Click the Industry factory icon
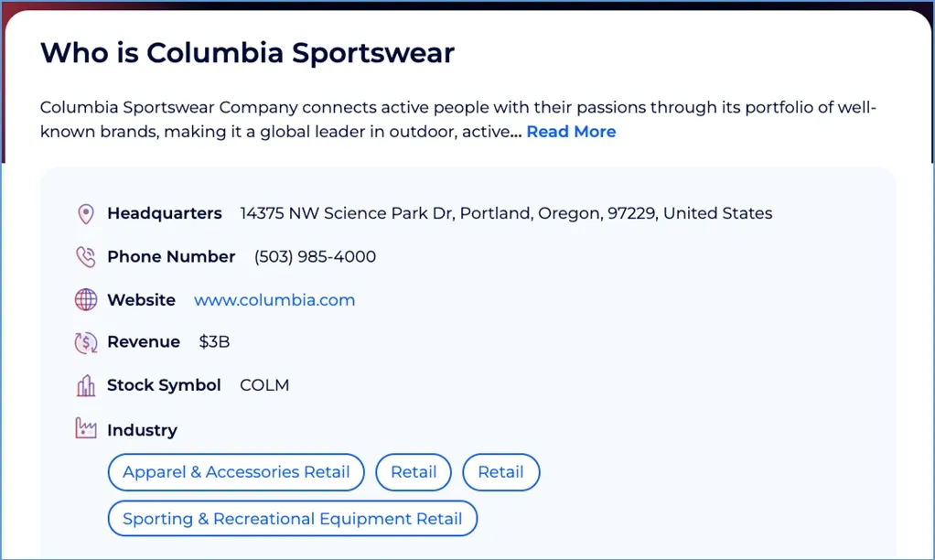 click(85, 428)
